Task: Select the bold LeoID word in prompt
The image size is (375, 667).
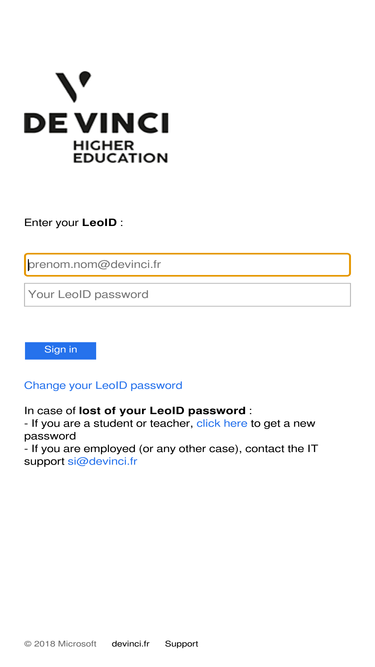Action: pyautogui.click(x=99, y=222)
